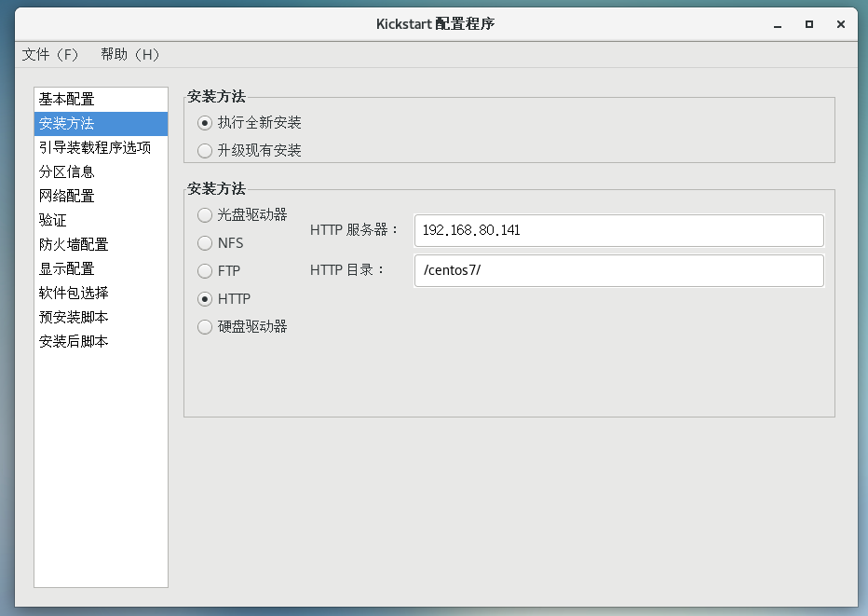The height and width of the screenshot is (616, 868).
Task: Open 安装后脚本 section
Action: [x=101, y=342]
